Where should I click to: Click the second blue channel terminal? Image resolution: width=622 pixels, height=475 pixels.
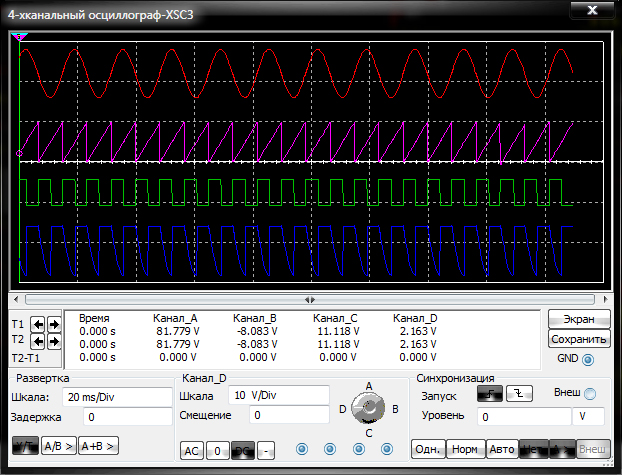330,449
